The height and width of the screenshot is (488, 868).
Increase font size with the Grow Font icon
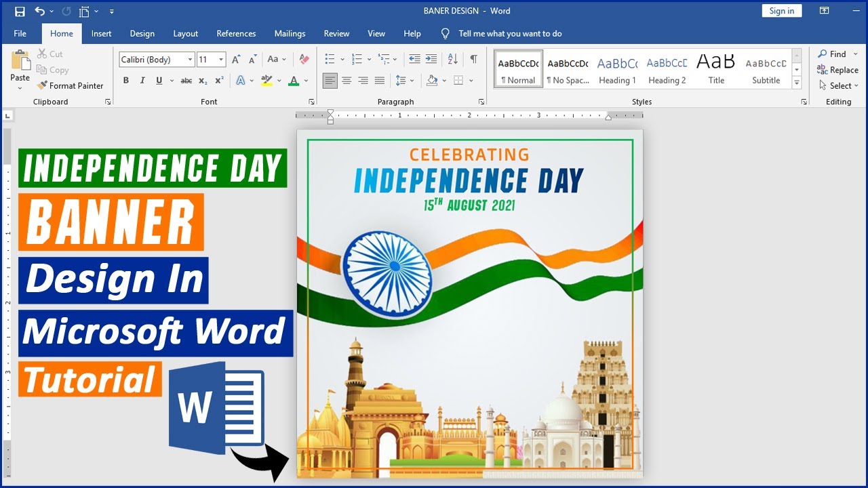[x=236, y=60]
